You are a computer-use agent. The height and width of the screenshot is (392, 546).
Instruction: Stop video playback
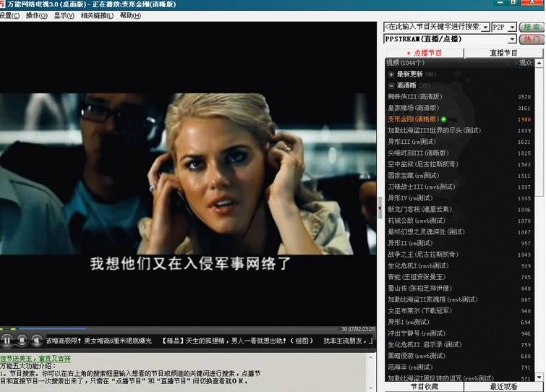coord(22,340)
